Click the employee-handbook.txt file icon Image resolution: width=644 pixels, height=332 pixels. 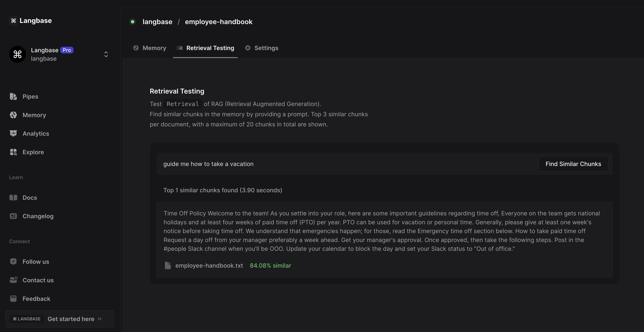(168, 266)
